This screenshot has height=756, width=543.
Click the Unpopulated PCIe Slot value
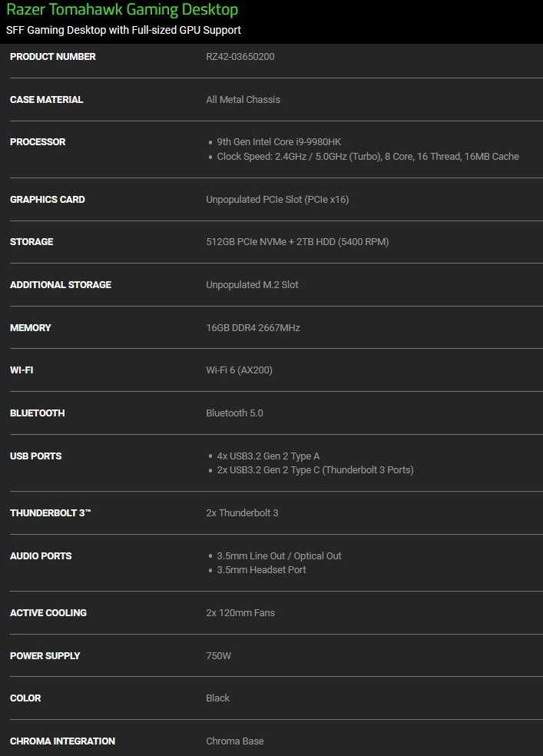277,200
